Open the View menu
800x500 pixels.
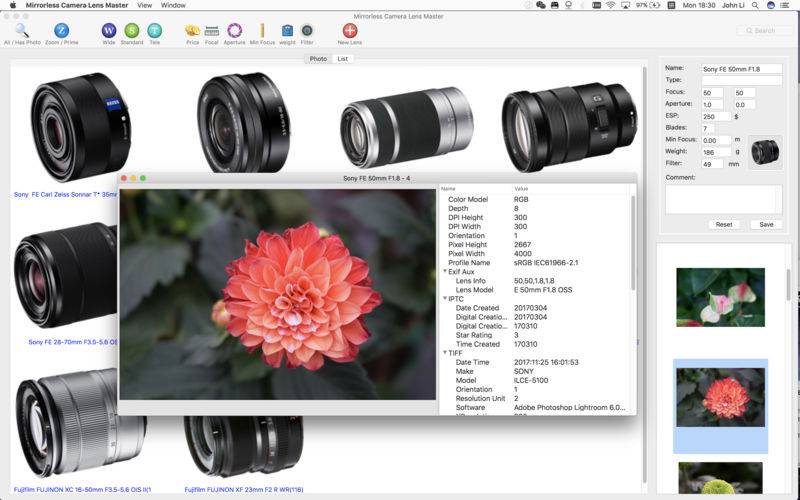point(144,5)
